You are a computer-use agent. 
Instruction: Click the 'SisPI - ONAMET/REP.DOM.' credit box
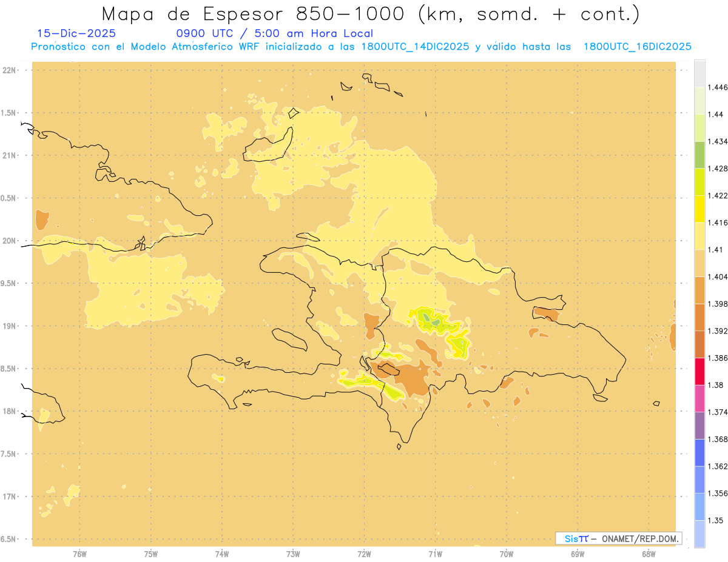[619, 538]
